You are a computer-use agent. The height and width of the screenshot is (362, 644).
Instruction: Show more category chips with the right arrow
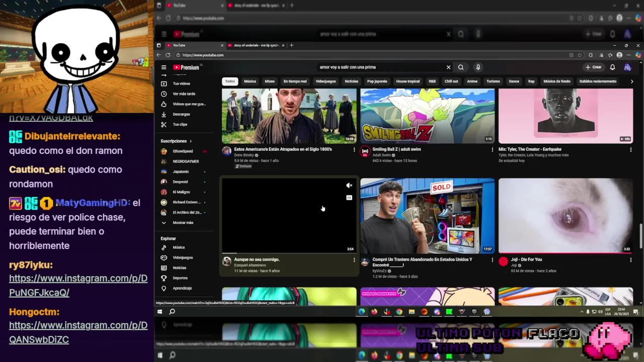click(632, 81)
